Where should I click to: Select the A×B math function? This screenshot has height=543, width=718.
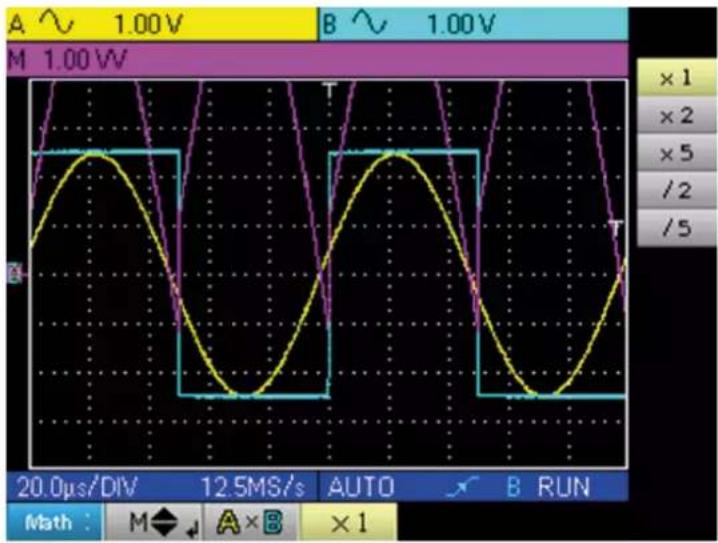point(251,522)
